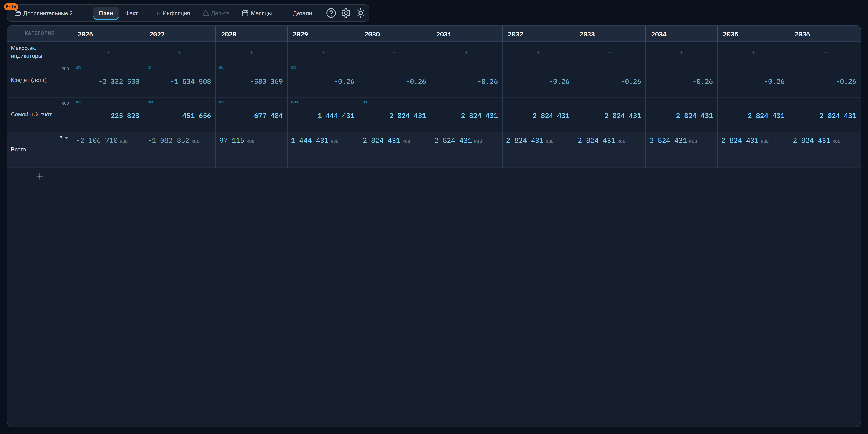Toggle light theme sun icon
This screenshot has width=868, height=434.
click(360, 13)
